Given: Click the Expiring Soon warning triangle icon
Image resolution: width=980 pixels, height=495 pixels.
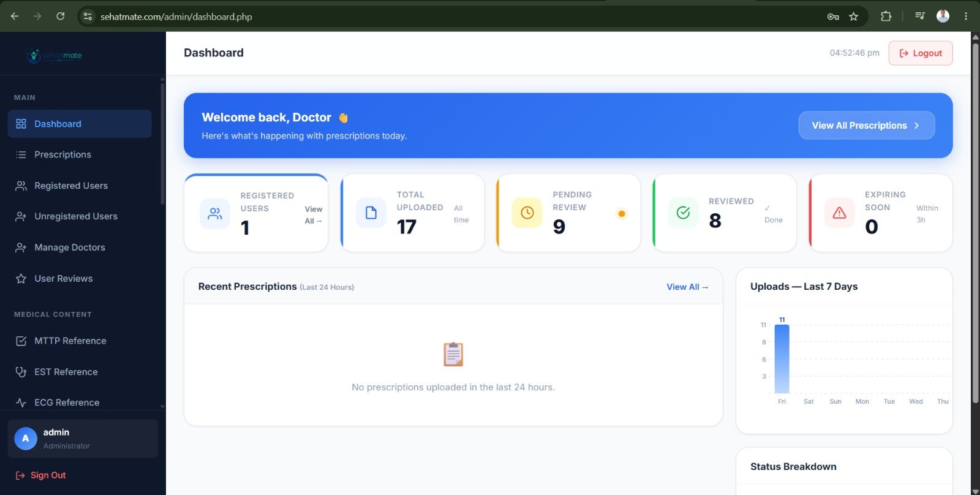Looking at the screenshot, I should [839, 213].
